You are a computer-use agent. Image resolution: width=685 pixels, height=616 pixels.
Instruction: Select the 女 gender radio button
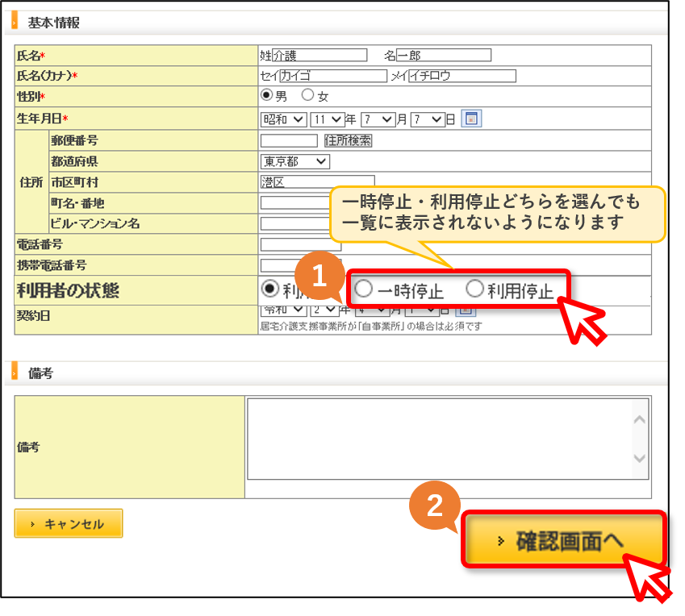(307, 94)
